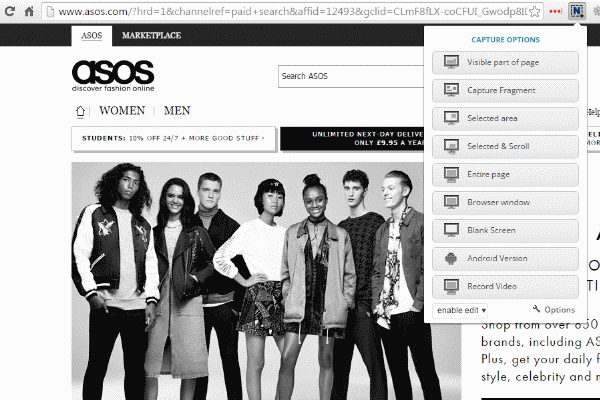Click the Nimbus capture extension icon

[577, 11]
